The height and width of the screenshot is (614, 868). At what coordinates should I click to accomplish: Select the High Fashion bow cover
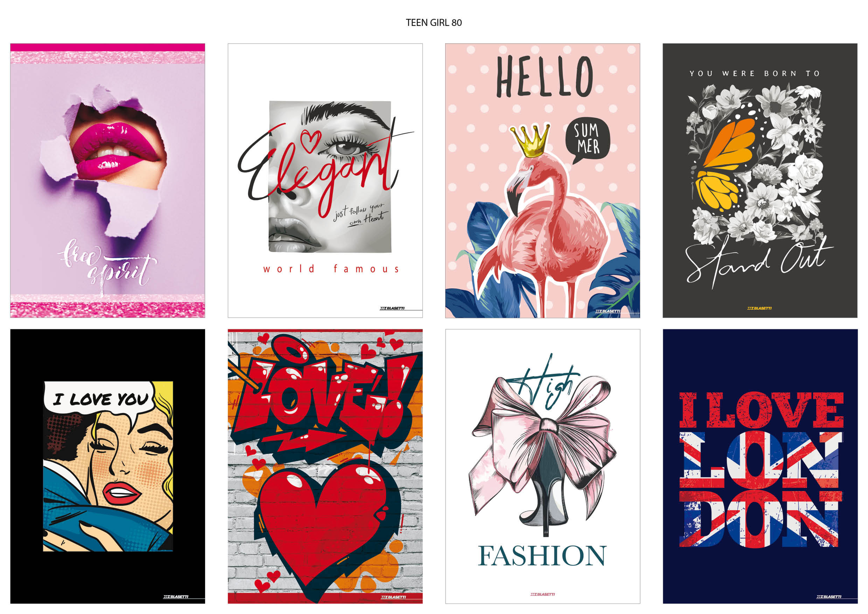pos(542,466)
